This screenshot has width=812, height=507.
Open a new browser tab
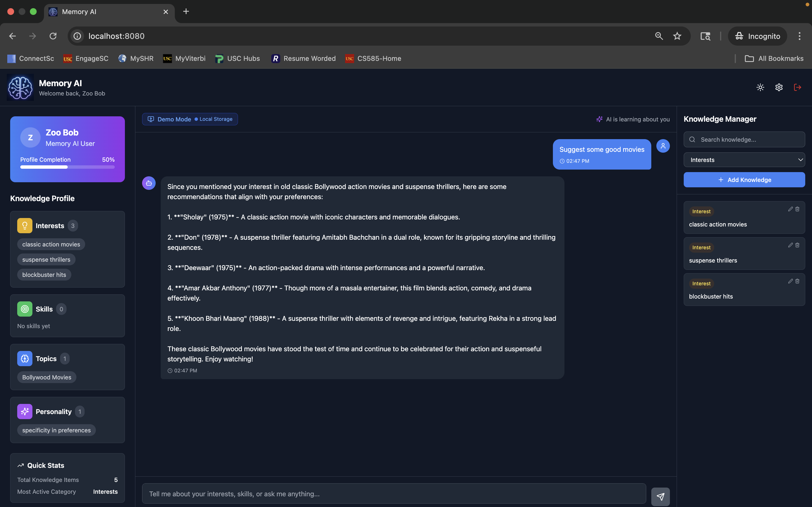point(186,12)
